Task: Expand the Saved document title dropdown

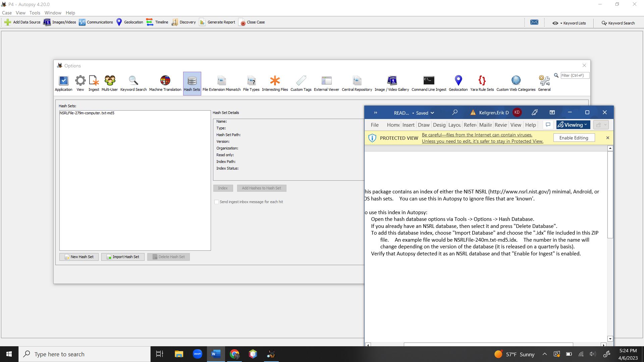Action: [x=432, y=113]
